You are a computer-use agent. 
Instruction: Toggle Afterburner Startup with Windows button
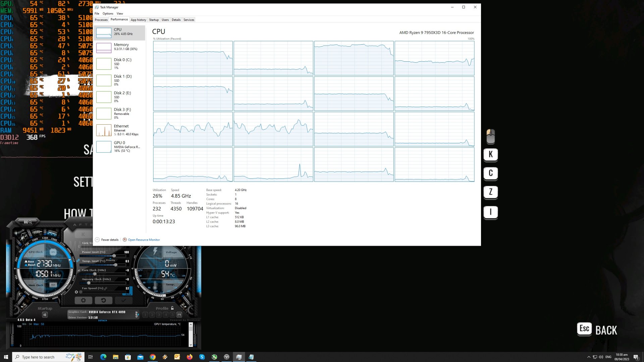[x=45, y=315]
